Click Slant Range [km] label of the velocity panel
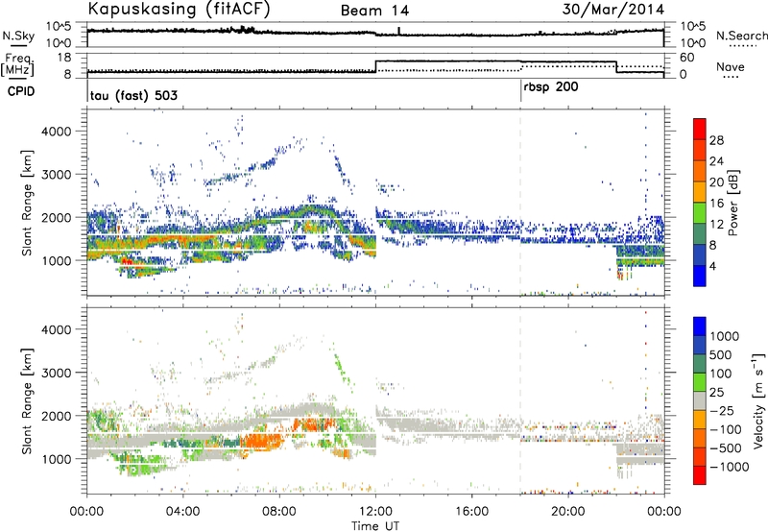768x532 pixels. 27,400
